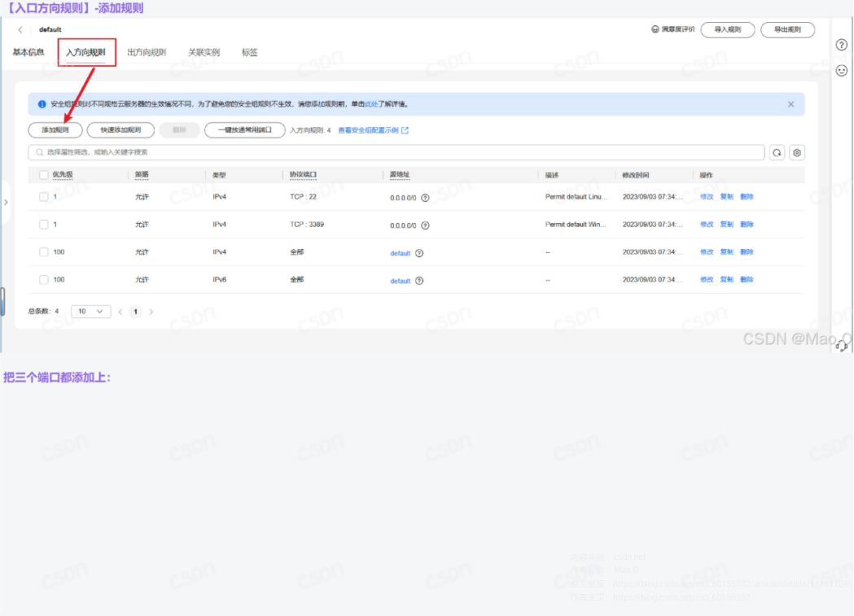Click 添加规则 button

coord(55,130)
